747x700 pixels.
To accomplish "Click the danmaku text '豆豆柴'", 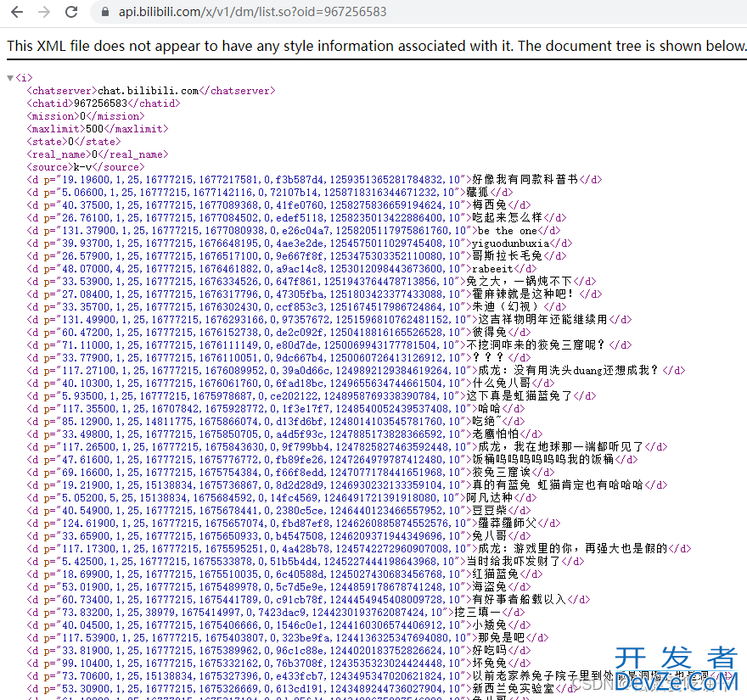I will click(490, 511).
